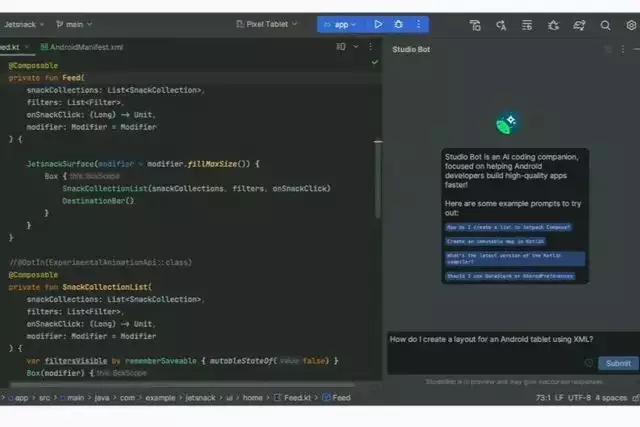Click the Studio Bot panel title
640x427 pixels.
coord(411,49)
